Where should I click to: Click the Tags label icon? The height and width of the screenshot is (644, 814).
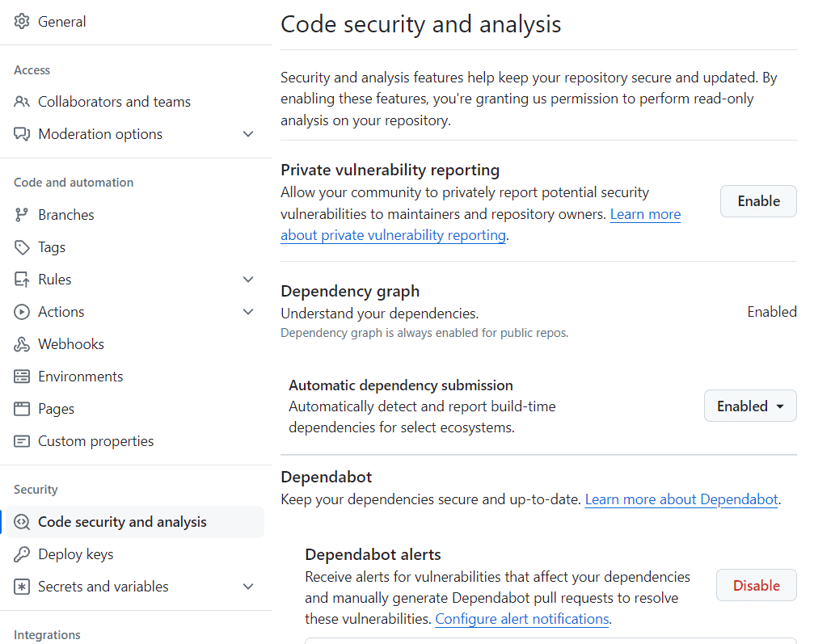[21, 247]
